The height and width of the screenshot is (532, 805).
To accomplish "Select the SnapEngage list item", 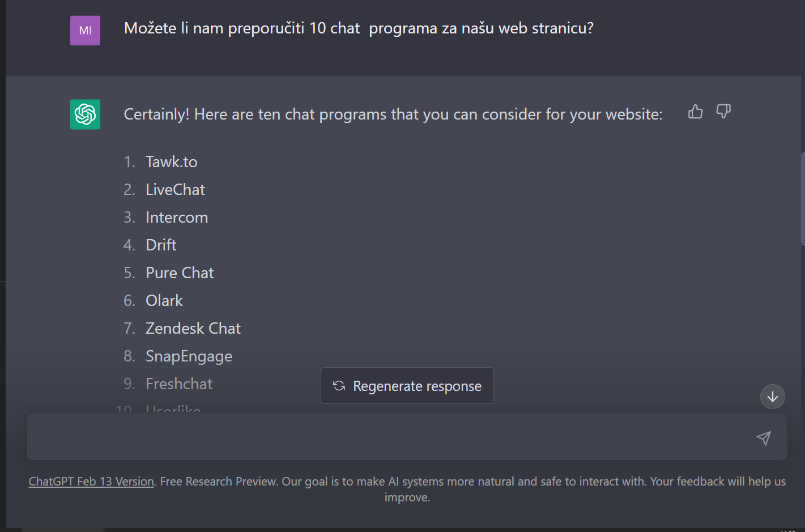I will pos(189,356).
